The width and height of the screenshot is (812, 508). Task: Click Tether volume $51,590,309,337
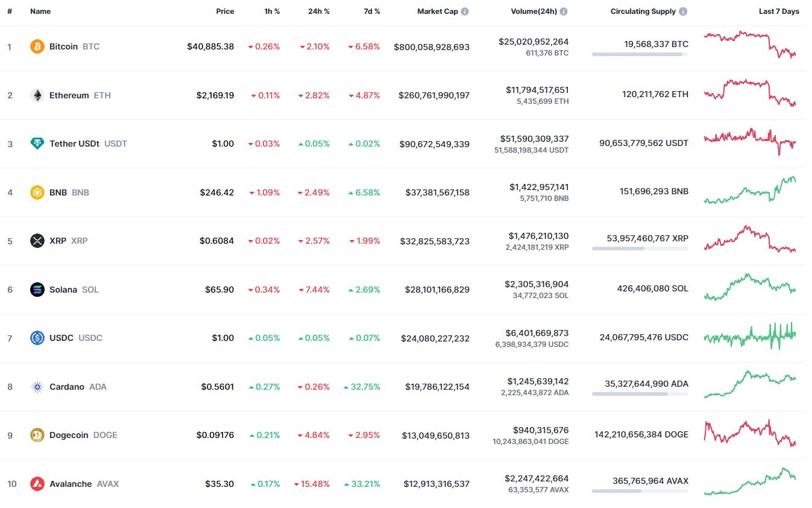click(534, 139)
